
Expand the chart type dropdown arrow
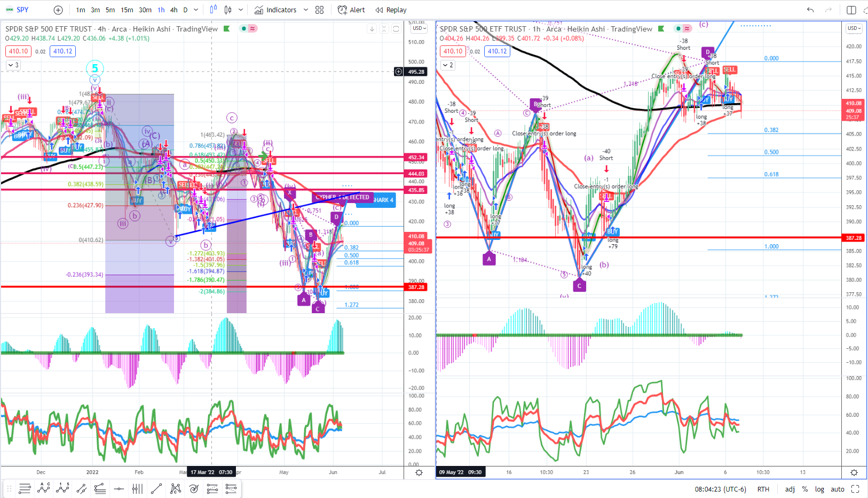click(x=241, y=10)
